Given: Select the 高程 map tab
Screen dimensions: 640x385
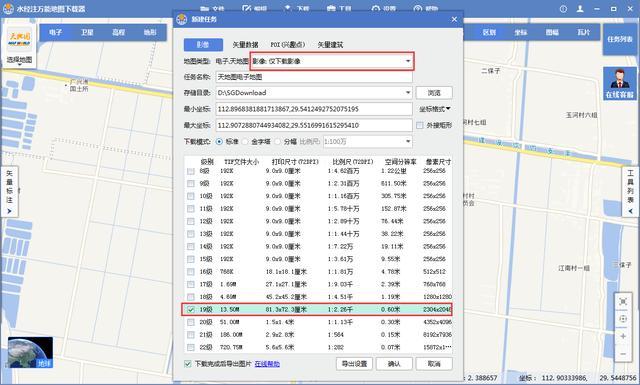Looking at the screenshot, I should click(x=118, y=32).
